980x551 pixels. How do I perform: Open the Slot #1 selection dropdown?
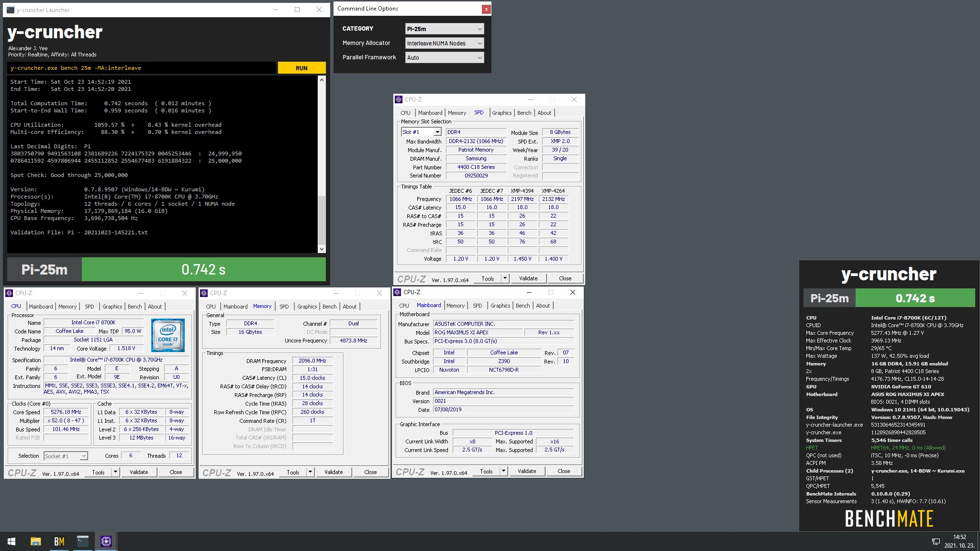point(421,132)
